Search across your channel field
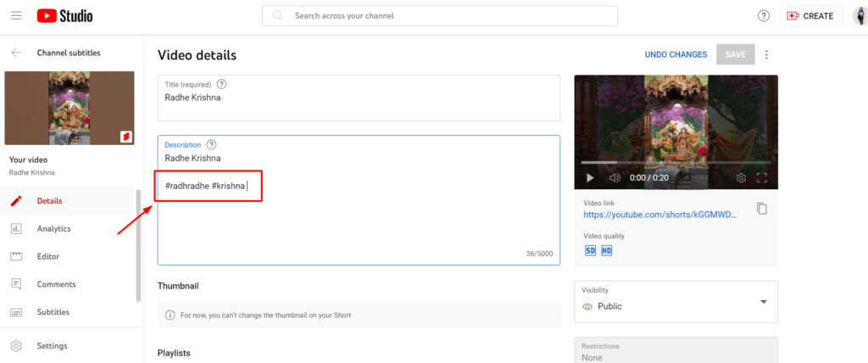Screen dimensions: 868x363 click(x=440, y=16)
